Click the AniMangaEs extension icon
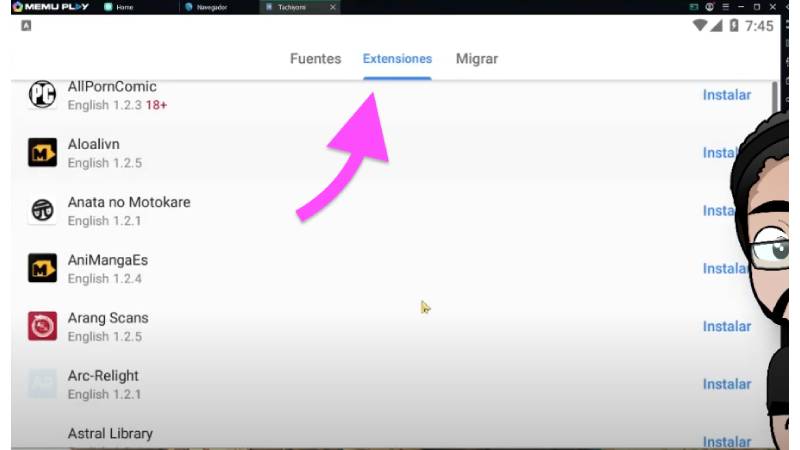 coord(42,268)
